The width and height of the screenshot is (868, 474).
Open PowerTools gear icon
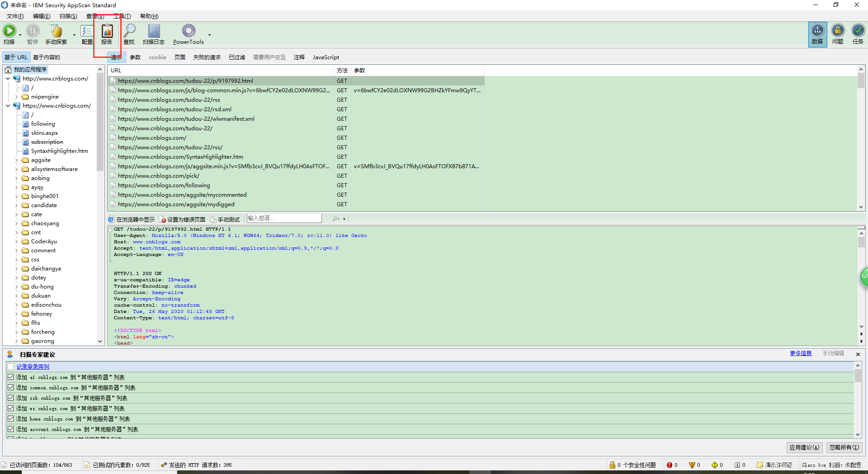[189, 31]
